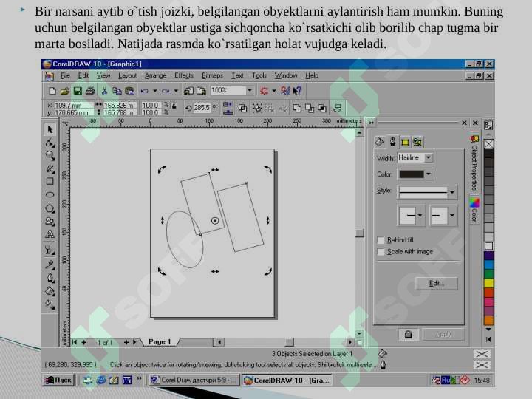Switch to Corel Draw Word taskbar button
Viewport: 532px width, 399px height.
click(194, 380)
